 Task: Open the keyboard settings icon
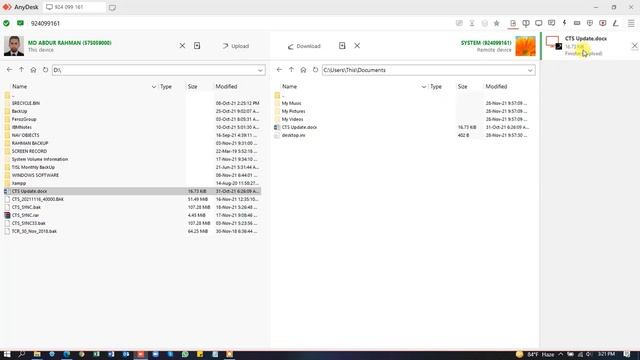point(577,23)
